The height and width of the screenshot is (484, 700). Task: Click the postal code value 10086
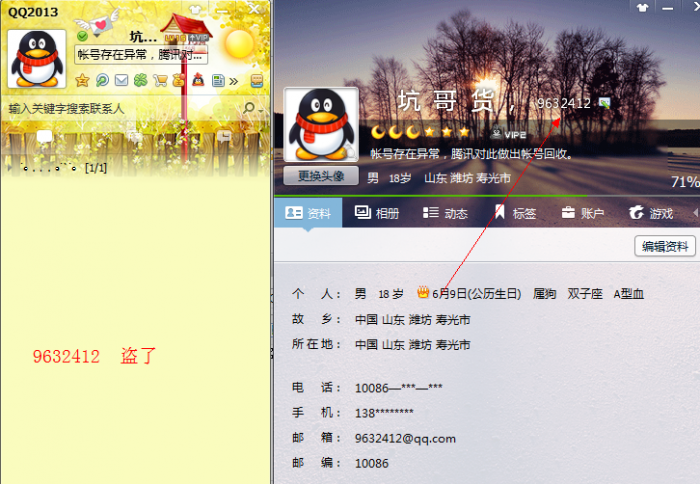(372, 463)
